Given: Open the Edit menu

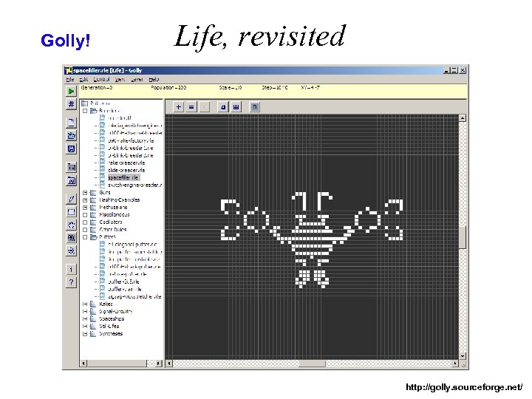Looking at the screenshot, I should (x=83, y=79).
